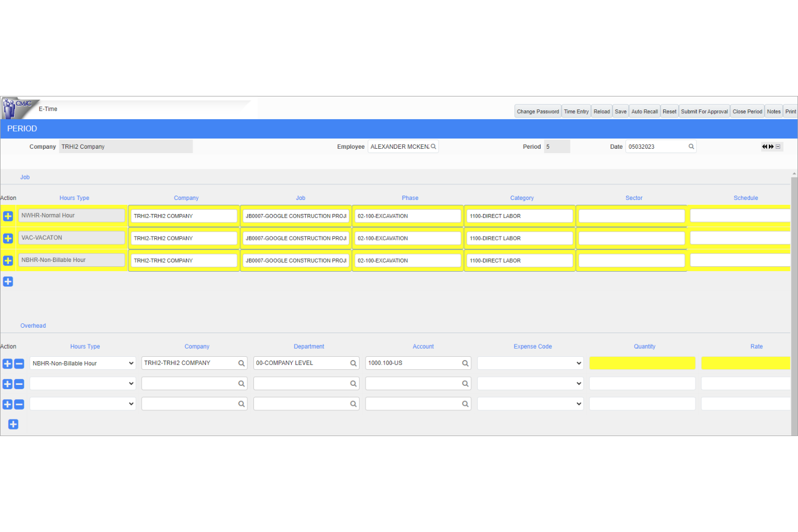Search department for 00-COMPANY LEVEL field
Image resolution: width=798 pixels, height=532 pixels.
(x=354, y=363)
